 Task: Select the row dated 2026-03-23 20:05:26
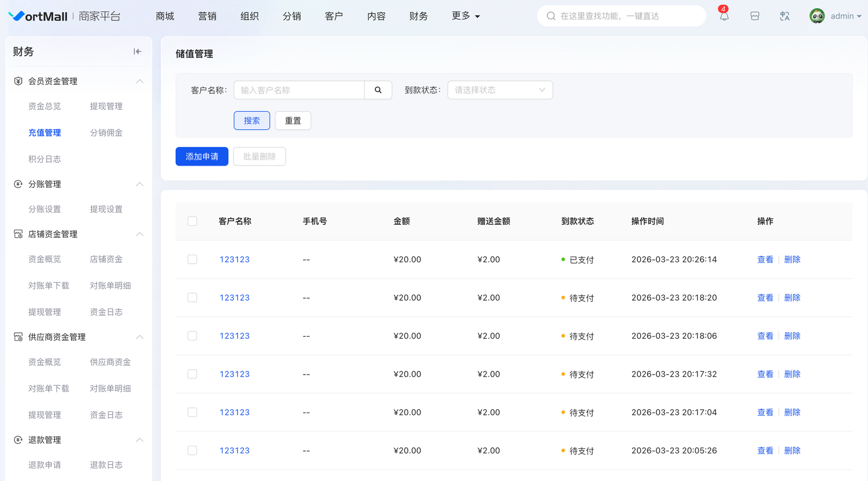tap(192, 451)
